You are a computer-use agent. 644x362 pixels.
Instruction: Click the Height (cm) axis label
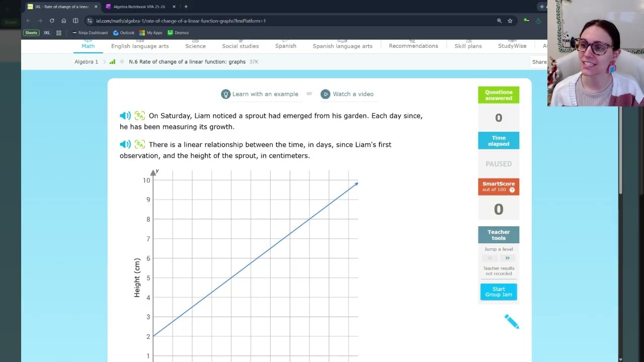point(137,278)
